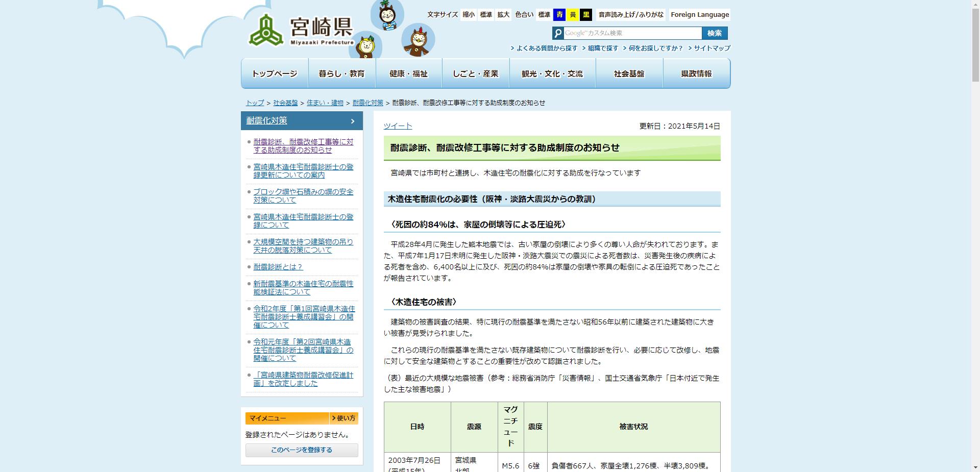The image size is (980, 472).
Task: Click the search magnifier icon
Action: tap(558, 33)
